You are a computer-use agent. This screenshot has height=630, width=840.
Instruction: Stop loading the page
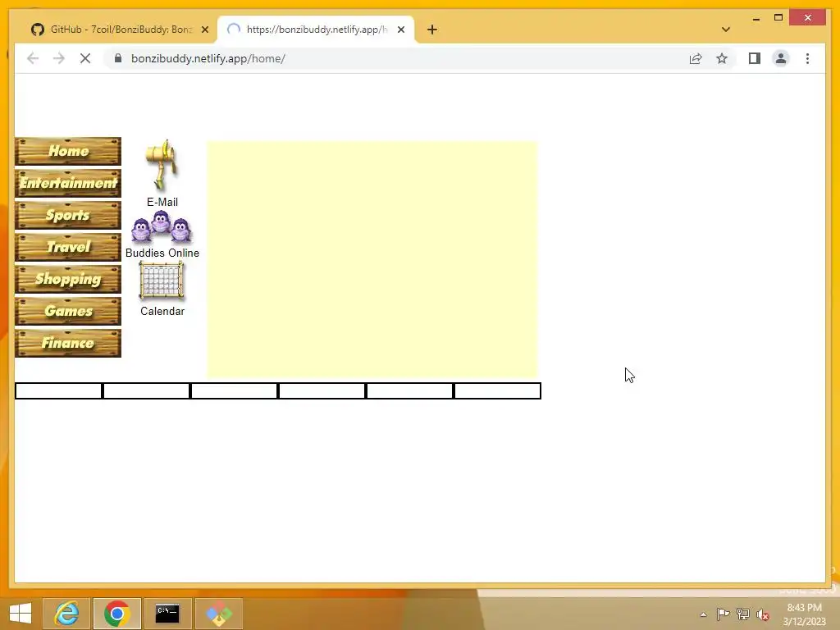[85, 58]
